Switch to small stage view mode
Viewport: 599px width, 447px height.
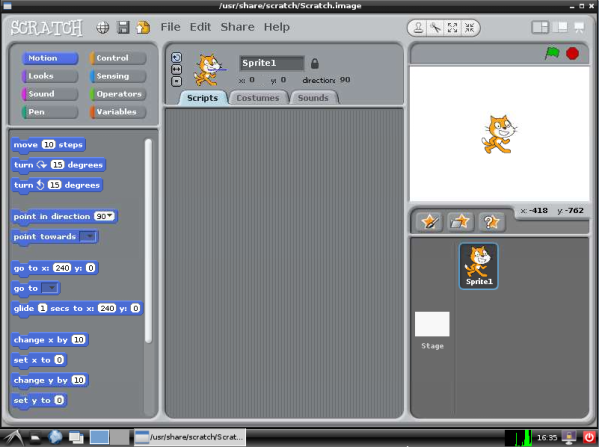(540, 27)
